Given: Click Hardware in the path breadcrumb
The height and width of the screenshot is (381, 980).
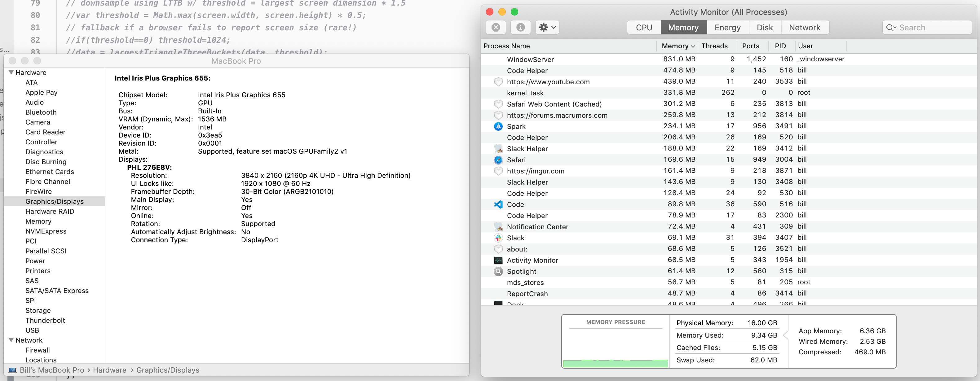Looking at the screenshot, I should [x=110, y=370].
